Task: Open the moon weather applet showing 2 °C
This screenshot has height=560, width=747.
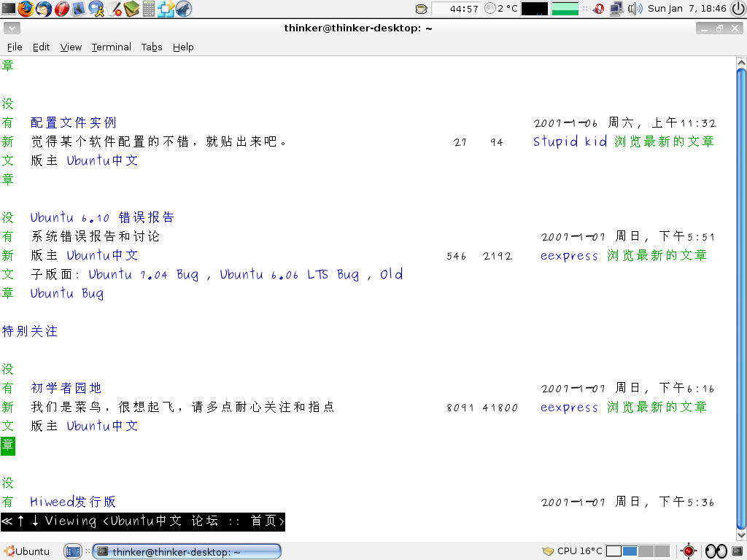Action: tap(500, 8)
